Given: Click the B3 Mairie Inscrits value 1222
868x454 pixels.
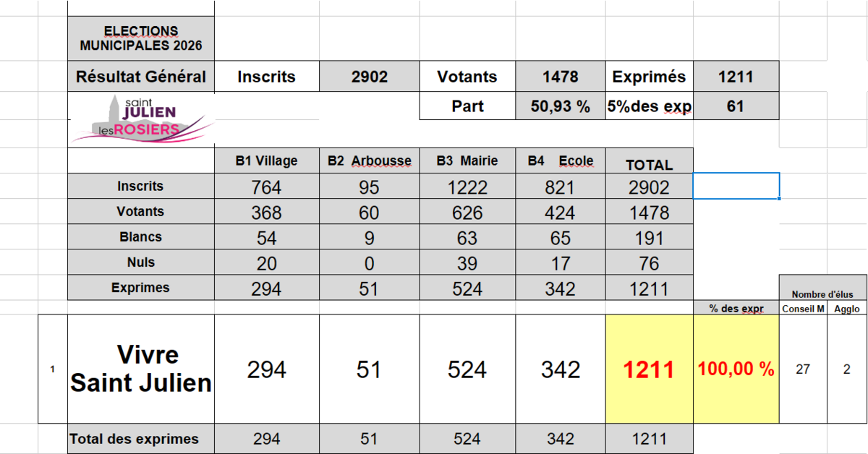Looking at the screenshot, I should 467,187.
